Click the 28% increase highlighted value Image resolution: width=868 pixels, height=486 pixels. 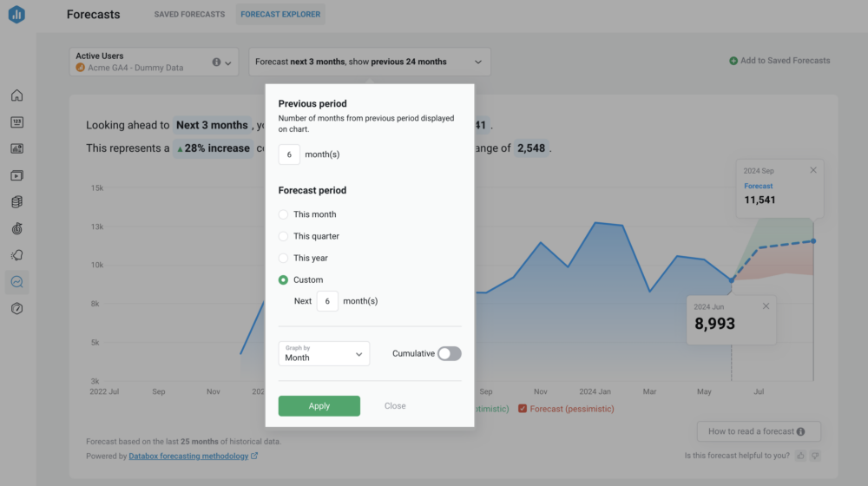pyautogui.click(x=214, y=148)
